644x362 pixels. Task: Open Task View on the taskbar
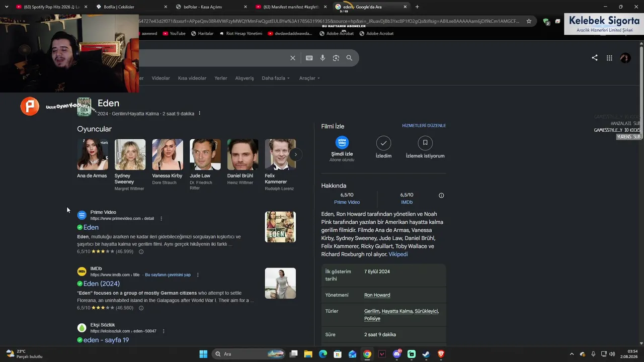coord(294,354)
